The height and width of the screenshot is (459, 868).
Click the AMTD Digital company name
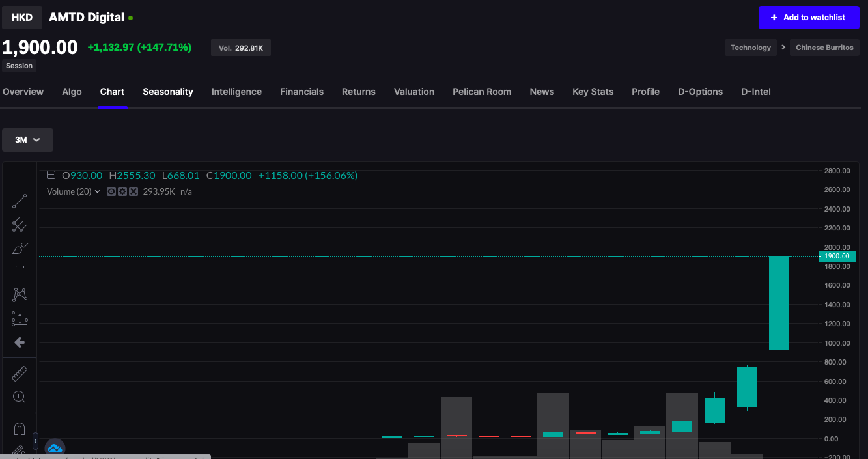click(87, 18)
